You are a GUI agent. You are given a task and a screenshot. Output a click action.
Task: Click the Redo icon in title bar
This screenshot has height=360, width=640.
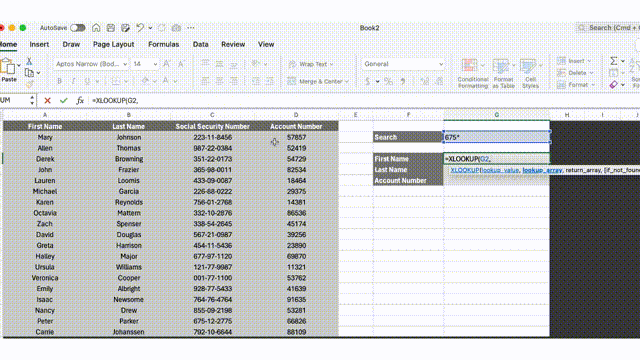click(162, 28)
